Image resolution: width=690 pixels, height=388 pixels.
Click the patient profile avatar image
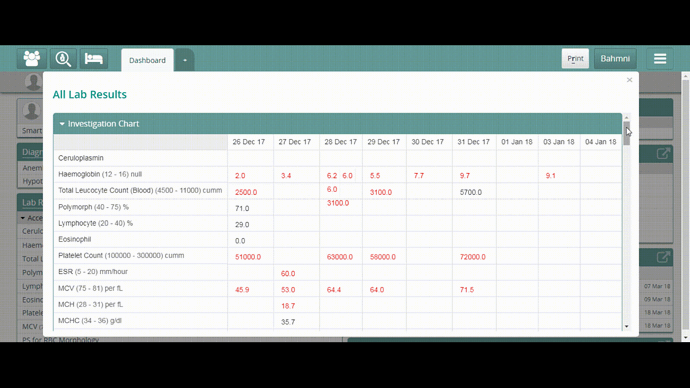[x=31, y=110]
